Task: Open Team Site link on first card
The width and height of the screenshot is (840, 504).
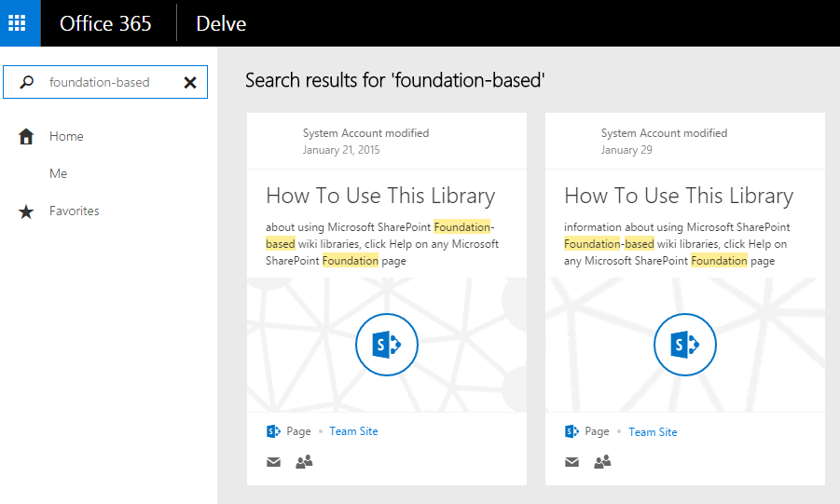Action: click(x=353, y=431)
